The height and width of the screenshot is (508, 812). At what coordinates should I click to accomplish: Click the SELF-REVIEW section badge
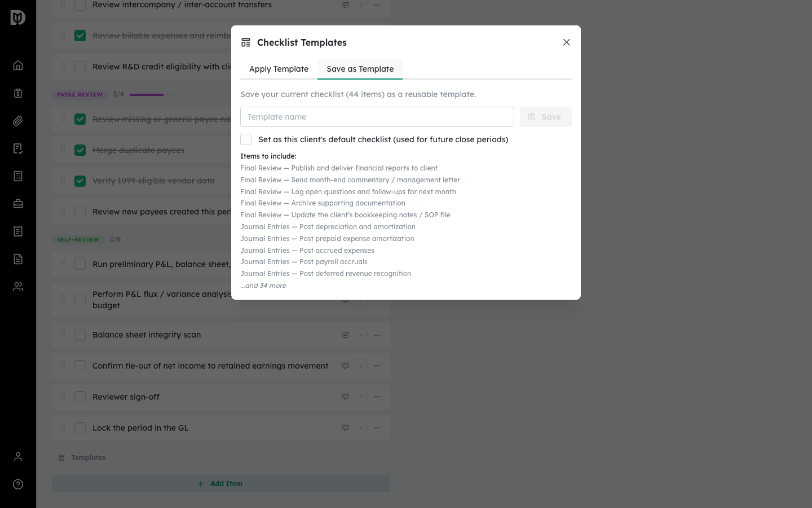point(78,239)
